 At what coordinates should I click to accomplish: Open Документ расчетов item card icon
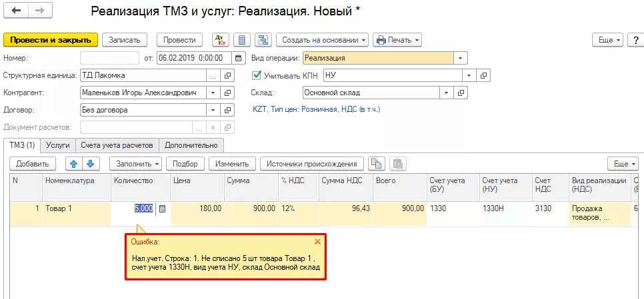click(x=227, y=127)
